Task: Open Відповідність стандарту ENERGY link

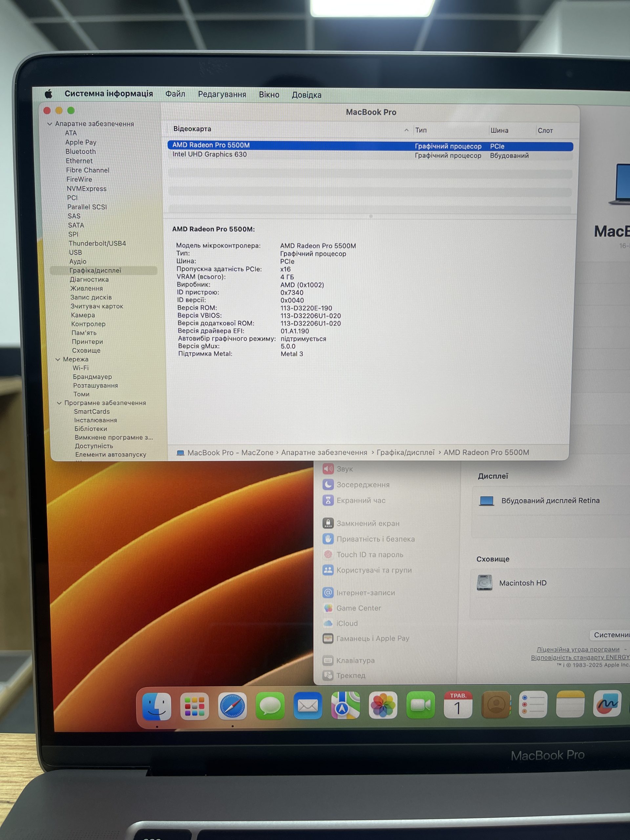Action: tap(580, 657)
